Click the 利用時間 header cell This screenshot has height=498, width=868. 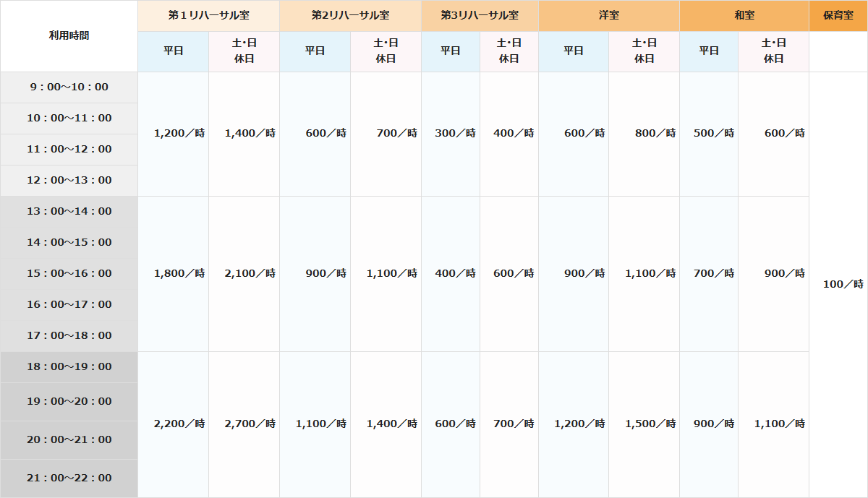(x=69, y=35)
